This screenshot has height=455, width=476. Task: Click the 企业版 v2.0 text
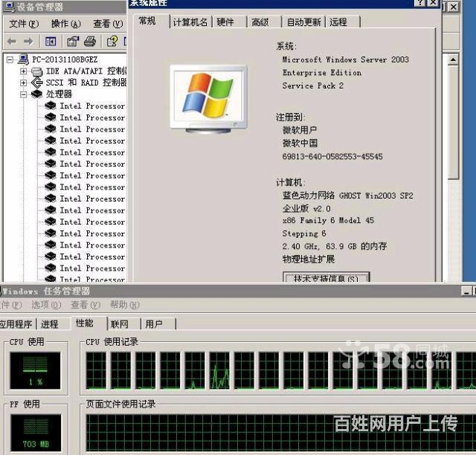[306, 208]
